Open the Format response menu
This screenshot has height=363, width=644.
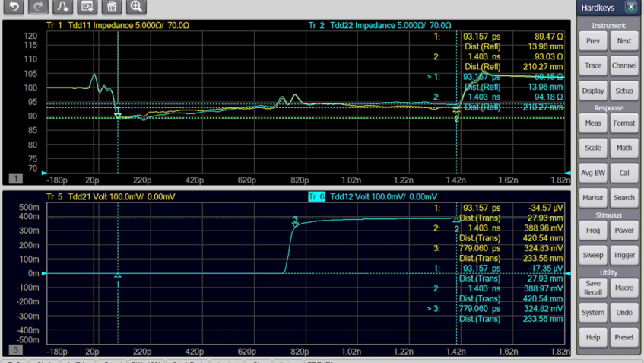(623, 123)
